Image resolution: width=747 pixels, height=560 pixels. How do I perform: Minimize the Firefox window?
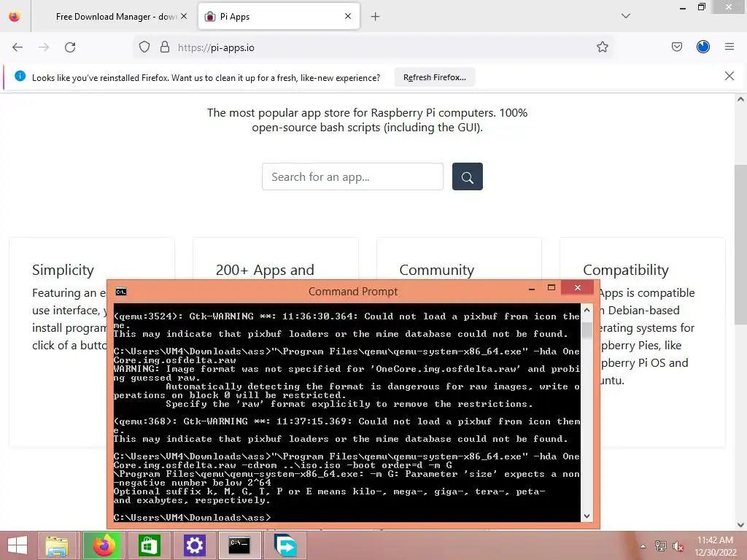(683, 7)
